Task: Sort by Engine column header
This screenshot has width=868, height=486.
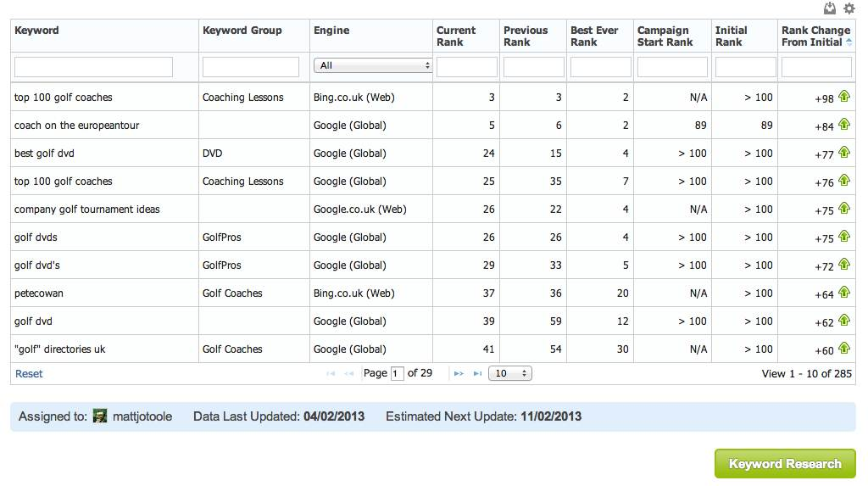Action: (331, 31)
